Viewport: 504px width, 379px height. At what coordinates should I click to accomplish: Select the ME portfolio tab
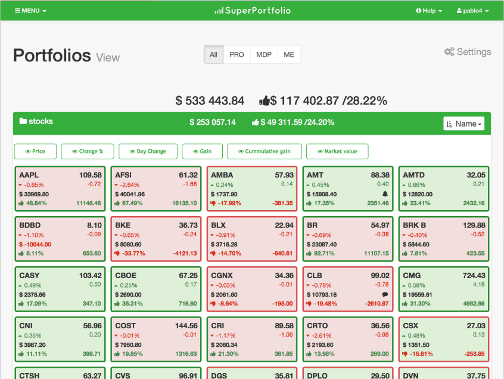coord(289,54)
